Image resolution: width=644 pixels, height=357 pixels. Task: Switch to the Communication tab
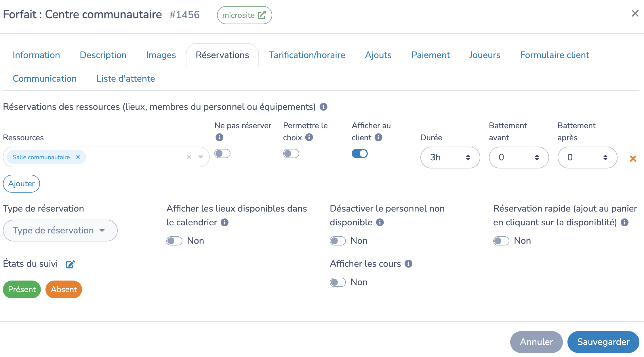coord(45,78)
